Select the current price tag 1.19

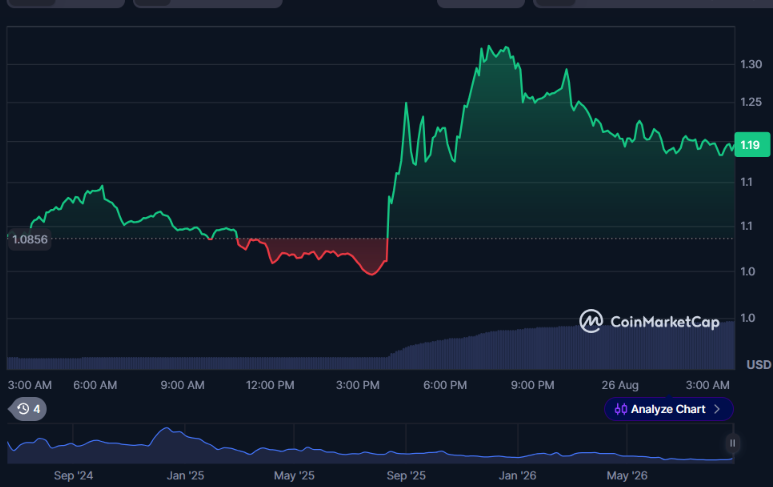point(752,145)
